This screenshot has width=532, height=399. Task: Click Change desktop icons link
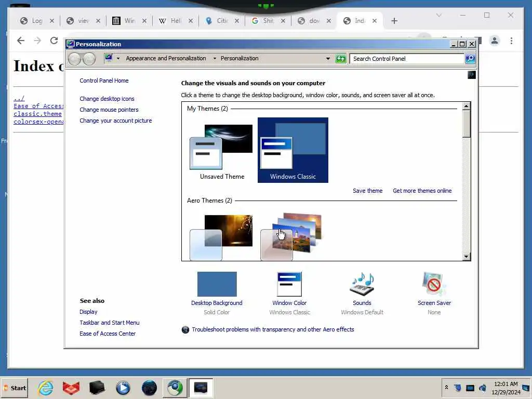pos(107,99)
